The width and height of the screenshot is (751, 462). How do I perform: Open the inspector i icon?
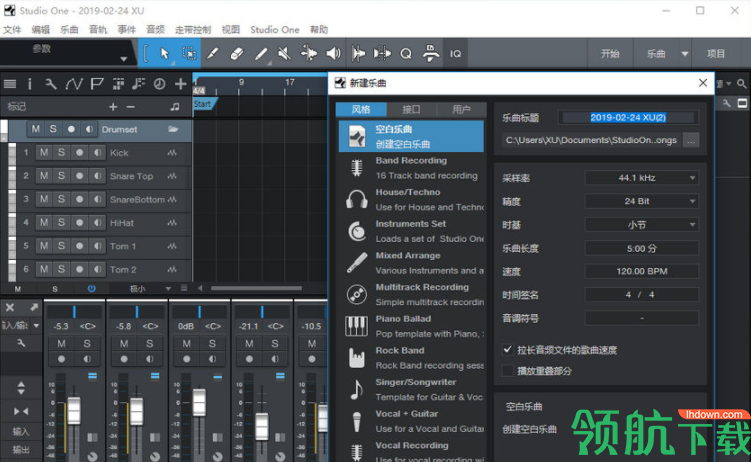(x=30, y=84)
